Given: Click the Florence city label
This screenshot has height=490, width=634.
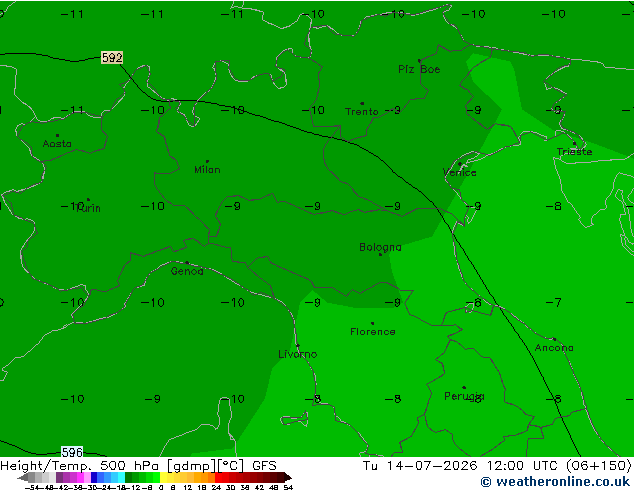Looking at the screenshot, I should pyautogui.click(x=372, y=332).
